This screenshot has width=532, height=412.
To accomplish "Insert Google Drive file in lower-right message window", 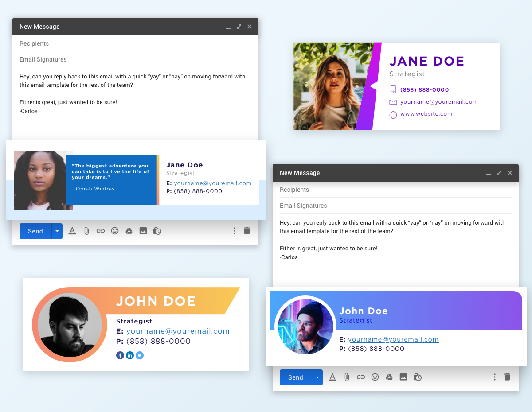I will [389, 377].
